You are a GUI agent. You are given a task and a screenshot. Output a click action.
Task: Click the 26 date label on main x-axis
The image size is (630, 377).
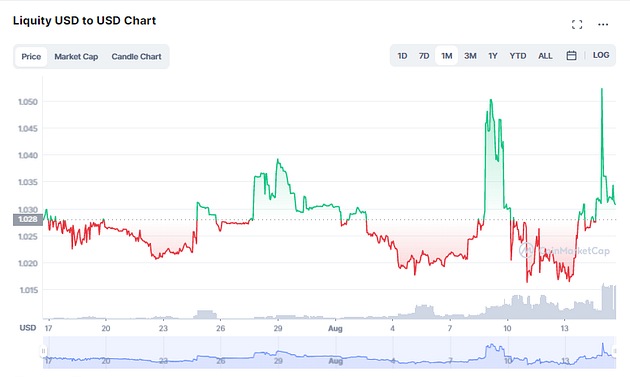pos(220,328)
